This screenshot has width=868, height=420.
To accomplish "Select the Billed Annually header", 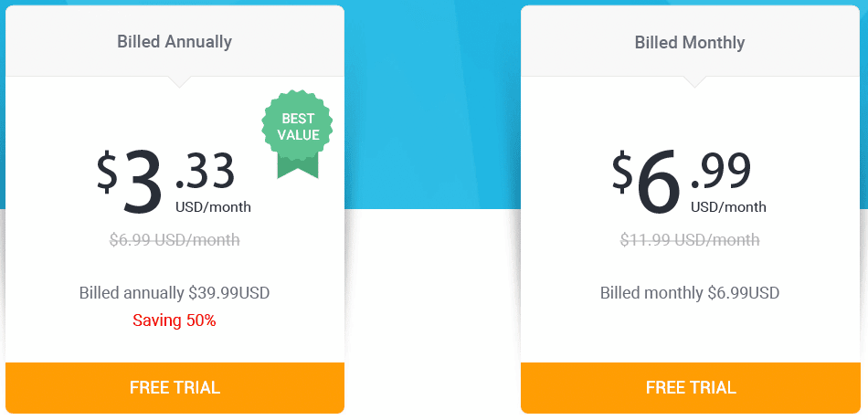I will (175, 41).
